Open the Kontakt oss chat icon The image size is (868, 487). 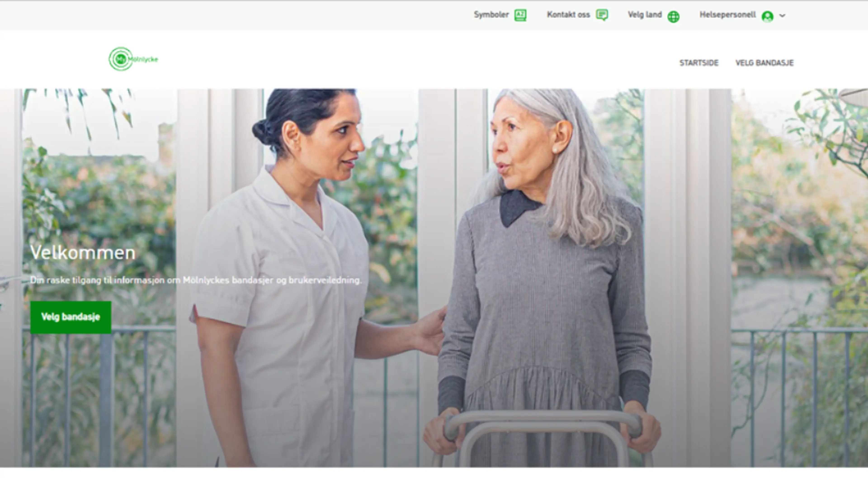tap(602, 15)
